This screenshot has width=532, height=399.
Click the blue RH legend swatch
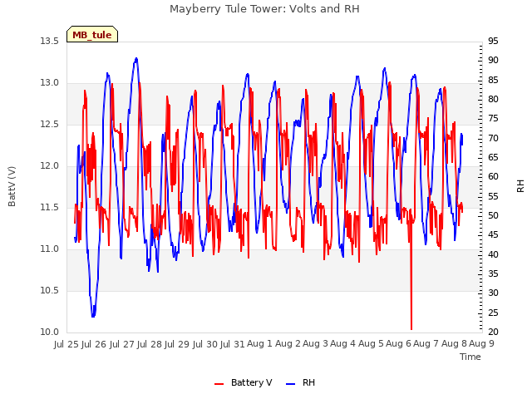[291, 384]
